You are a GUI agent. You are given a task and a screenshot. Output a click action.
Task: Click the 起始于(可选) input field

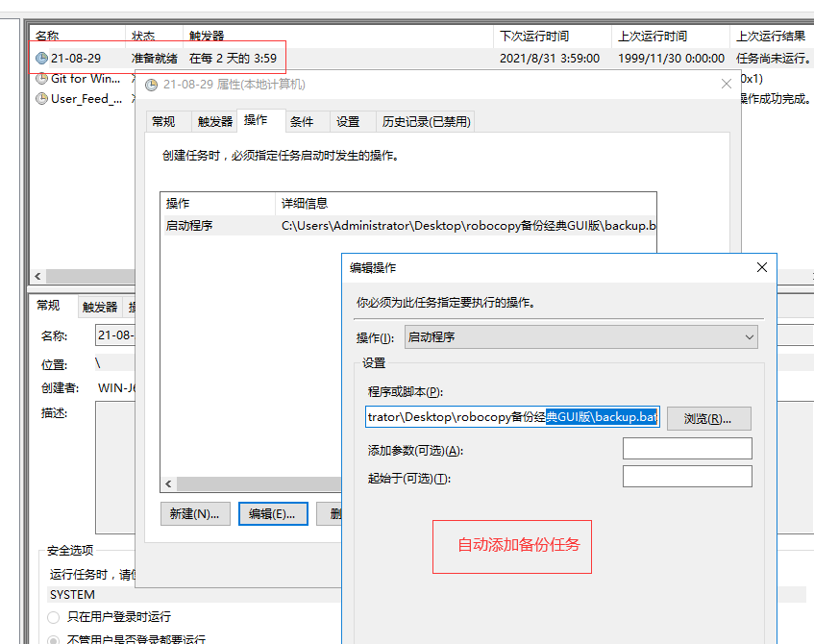pyautogui.click(x=686, y=476)
